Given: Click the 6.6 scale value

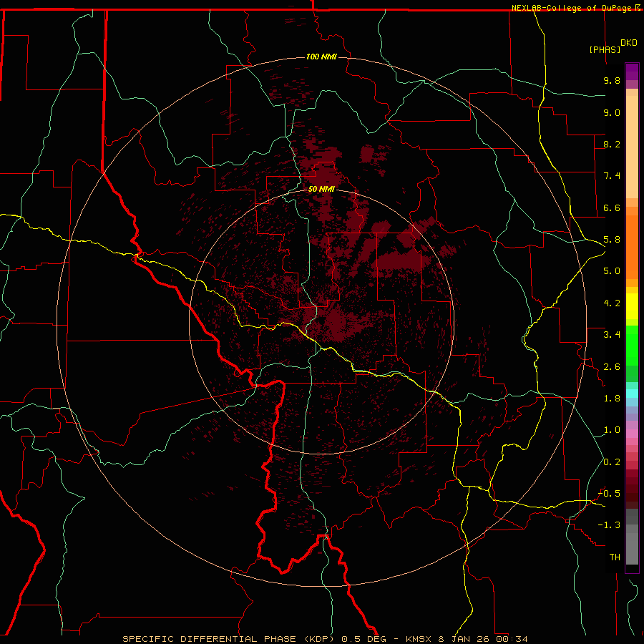Looking at the screenshot, I should coord(612,208).
